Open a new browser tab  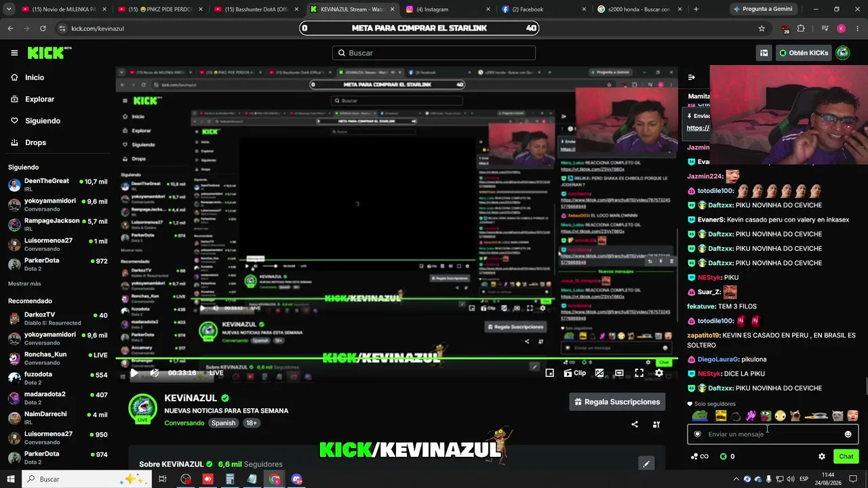click(x=696, y=9)
